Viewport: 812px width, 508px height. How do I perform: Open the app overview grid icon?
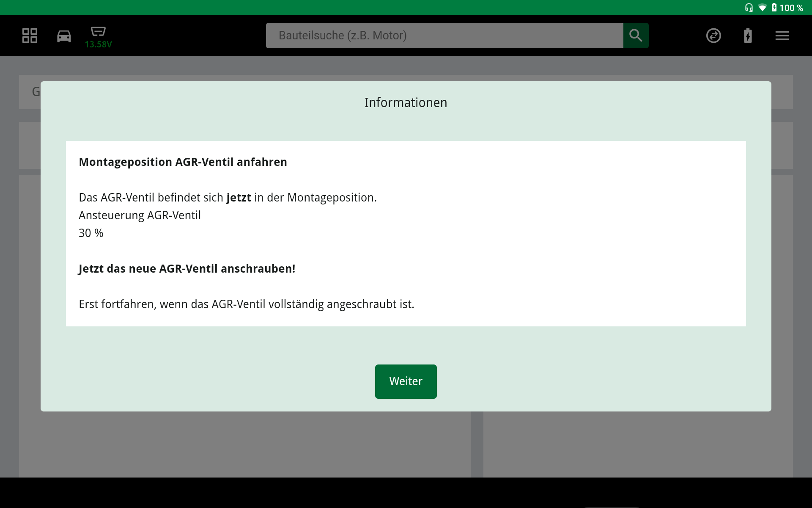[x=29, y=36]
